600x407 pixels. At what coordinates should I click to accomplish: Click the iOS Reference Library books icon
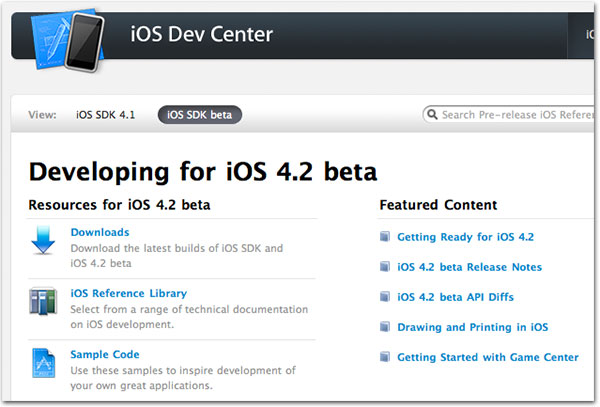[43, 301]
